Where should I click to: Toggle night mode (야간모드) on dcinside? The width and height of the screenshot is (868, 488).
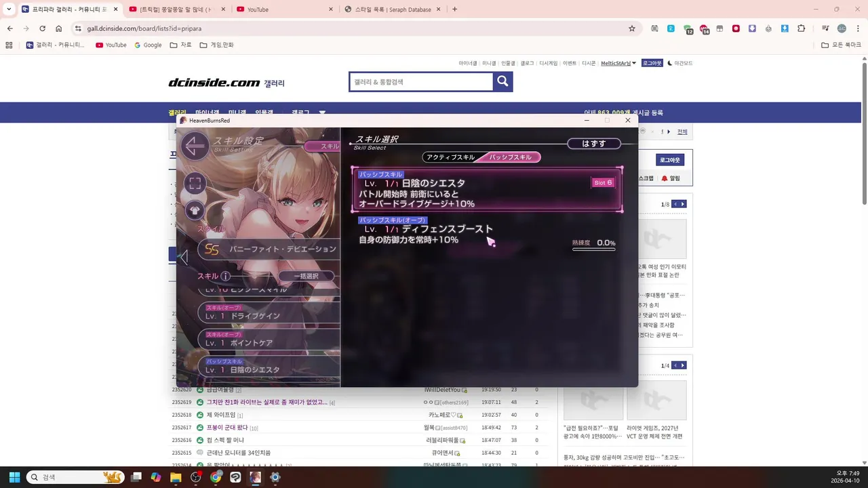(x=680, y=63)
